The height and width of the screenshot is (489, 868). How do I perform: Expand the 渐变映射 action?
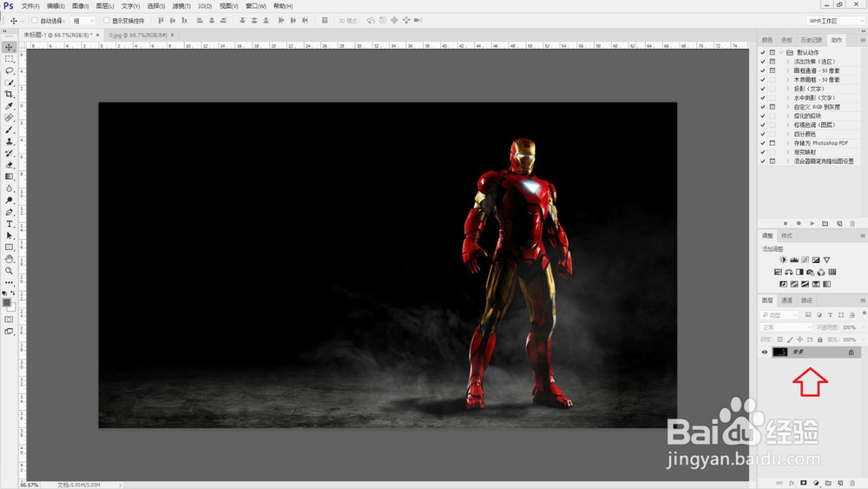tap(788, 152)
